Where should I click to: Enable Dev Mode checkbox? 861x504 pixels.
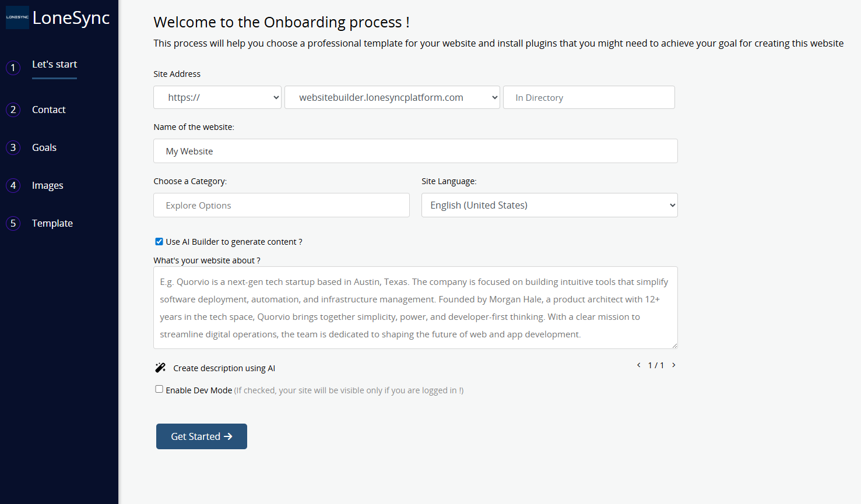[159, 389]
